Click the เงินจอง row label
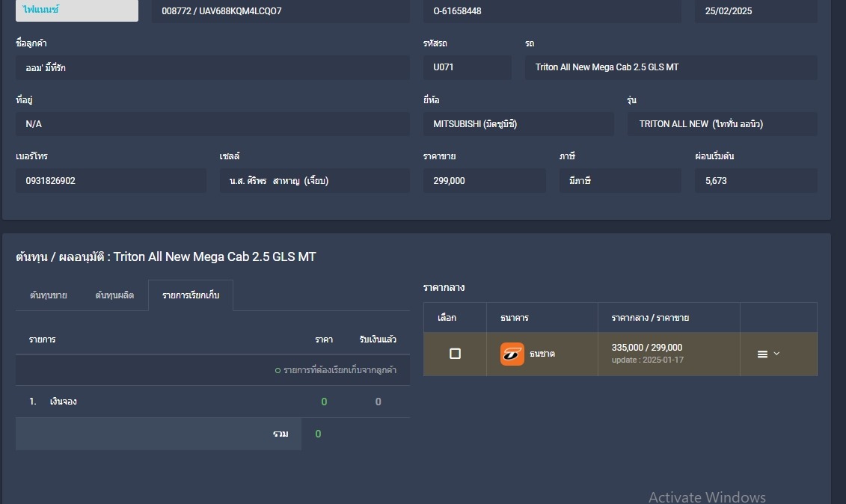846x504 pixels. [63, 402]
